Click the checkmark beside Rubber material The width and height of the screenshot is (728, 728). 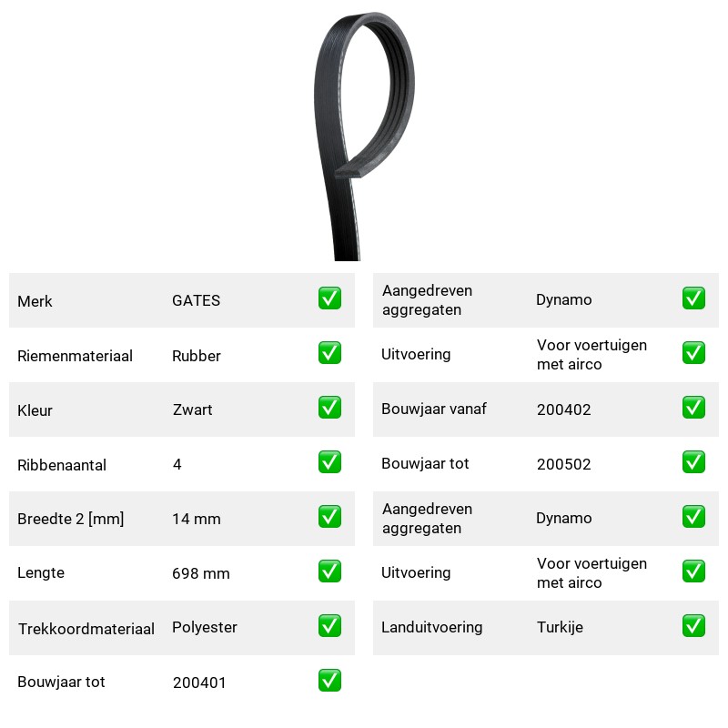click(329, 353)
